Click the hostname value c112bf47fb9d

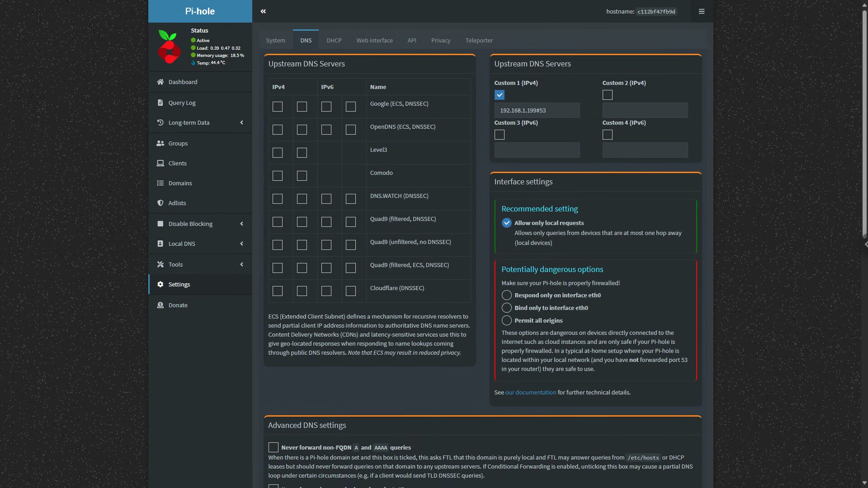tap(656, 12)
